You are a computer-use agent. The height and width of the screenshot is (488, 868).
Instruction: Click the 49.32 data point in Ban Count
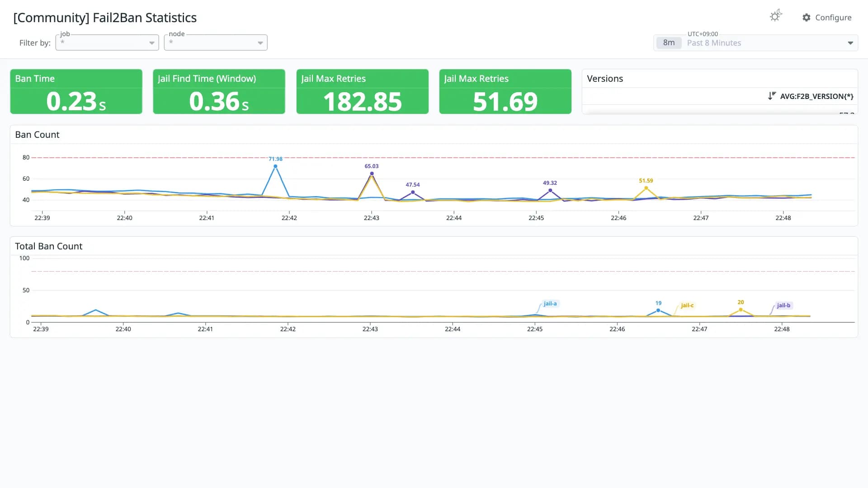pyautogui.click(x=550, y=190)
